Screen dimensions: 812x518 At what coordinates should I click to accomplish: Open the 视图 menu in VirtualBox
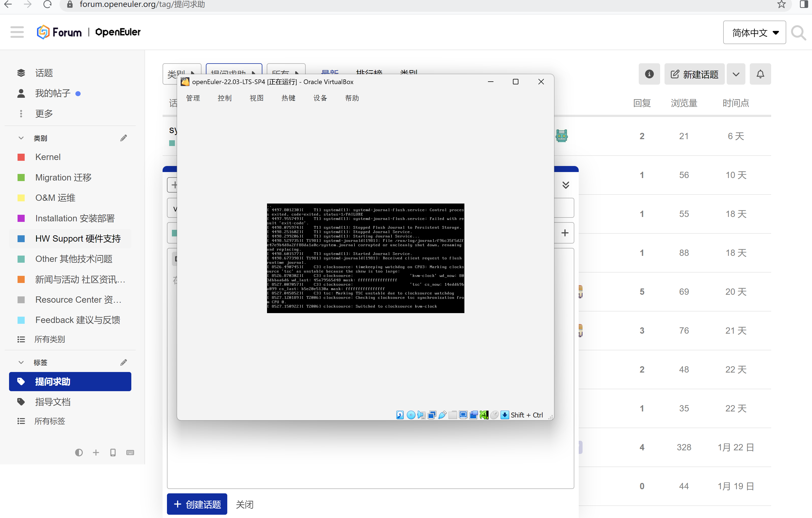click(x=256, y=98)
